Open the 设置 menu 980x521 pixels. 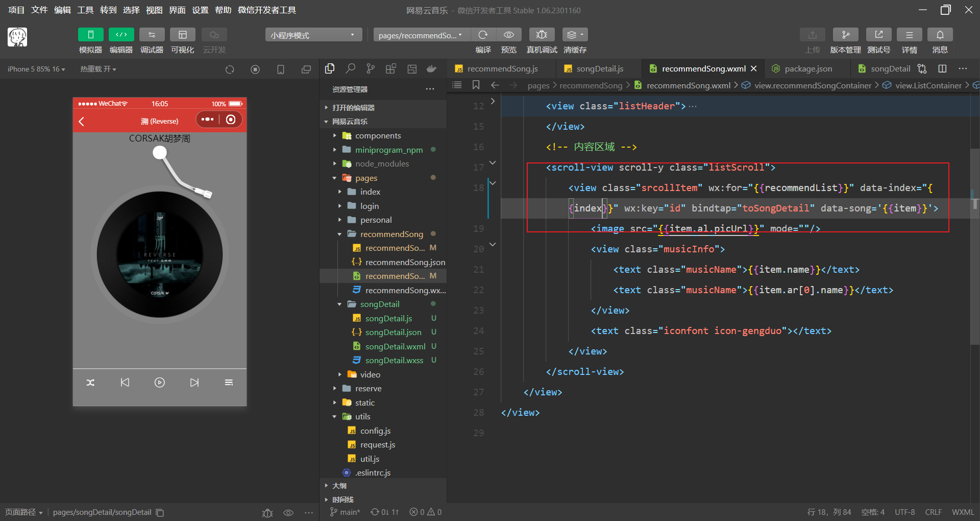pos(200,10)
